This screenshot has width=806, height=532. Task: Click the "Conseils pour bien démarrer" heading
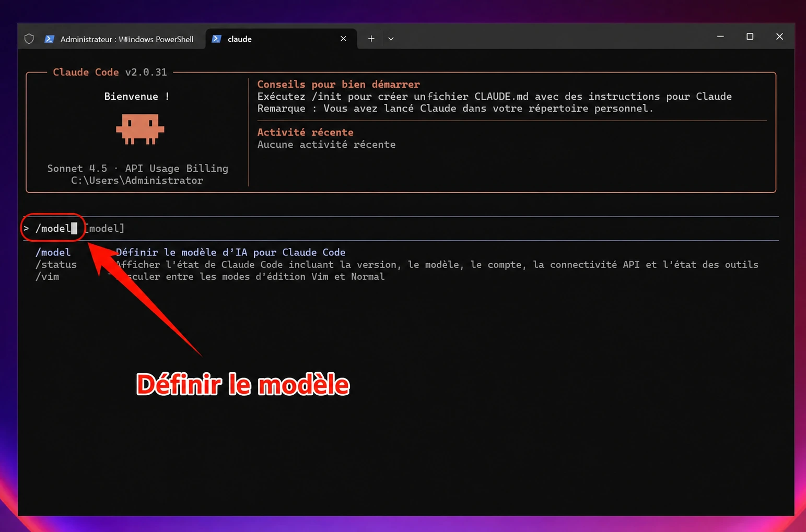[x=338, y=84]
